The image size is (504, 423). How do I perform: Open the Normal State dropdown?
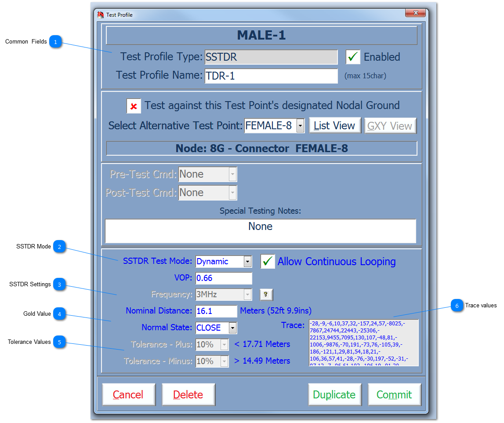(232, 328)
